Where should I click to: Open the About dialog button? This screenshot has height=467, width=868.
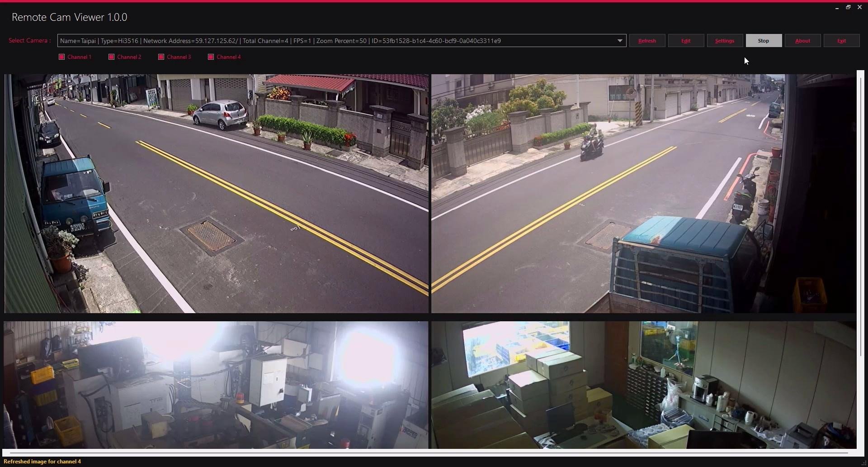click(802, 41)
